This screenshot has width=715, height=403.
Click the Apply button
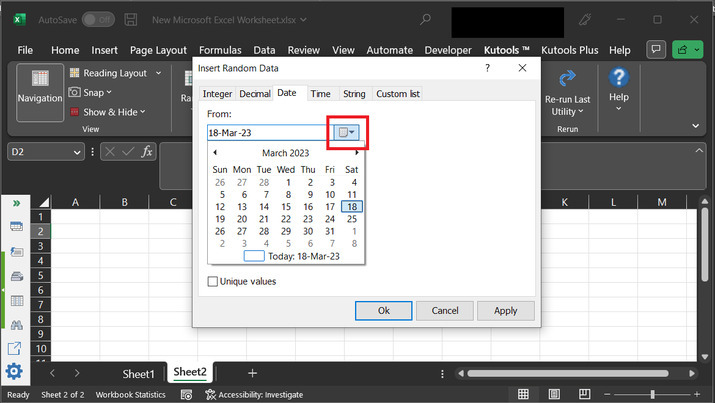[x=505, y=311]
